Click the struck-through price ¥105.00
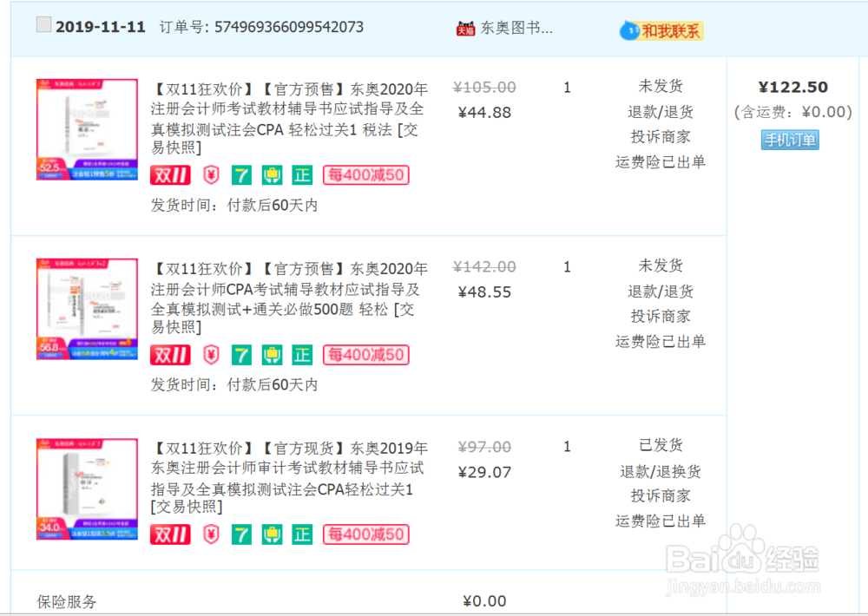Viewport: 868px width, 616px height. pos(484,88)
